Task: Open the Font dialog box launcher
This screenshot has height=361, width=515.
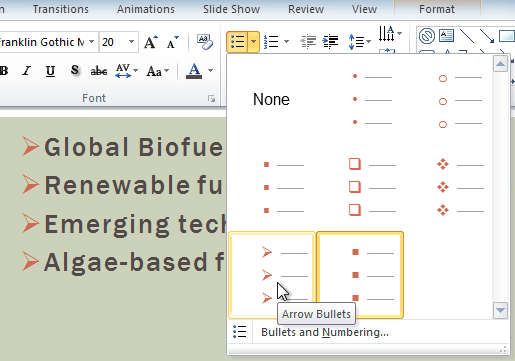Action: coord(211,99)
